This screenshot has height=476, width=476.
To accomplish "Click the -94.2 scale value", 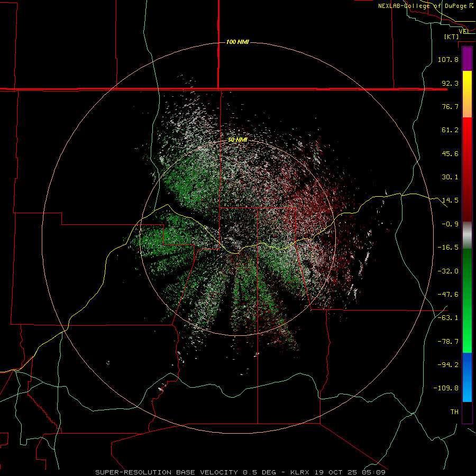I will pos(448,365).
